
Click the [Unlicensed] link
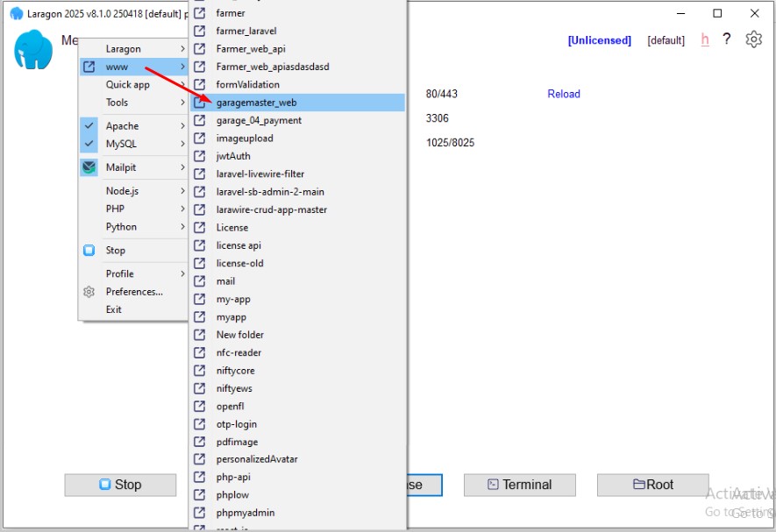[600, 40]
